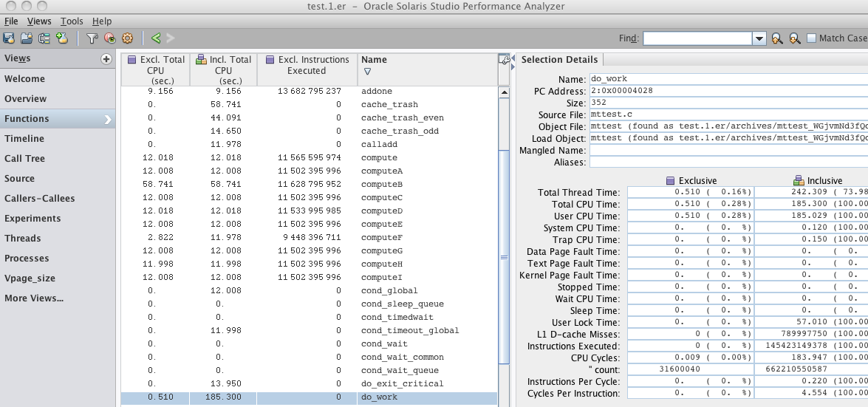Select the computeB function row
Screen dimensions: 868x407
click(x=309, y=184)
